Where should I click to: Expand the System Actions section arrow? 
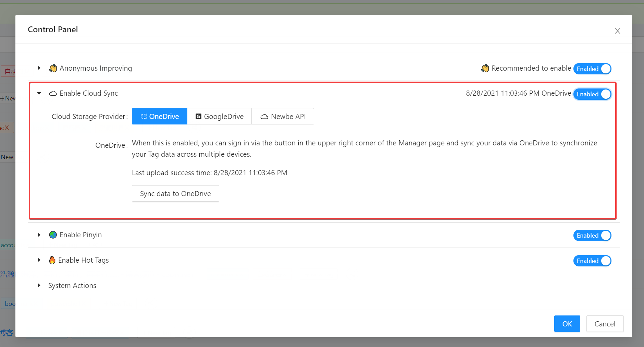[x=39, y=285]
